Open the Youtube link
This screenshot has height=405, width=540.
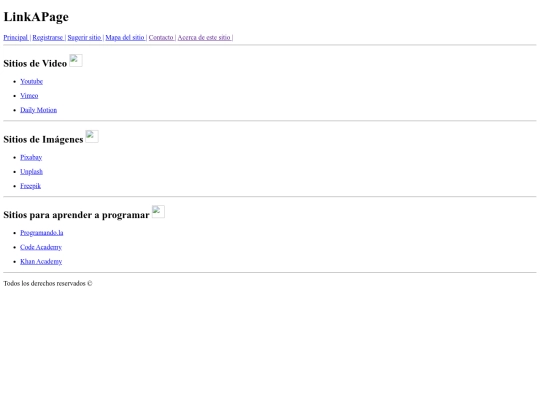31,82
